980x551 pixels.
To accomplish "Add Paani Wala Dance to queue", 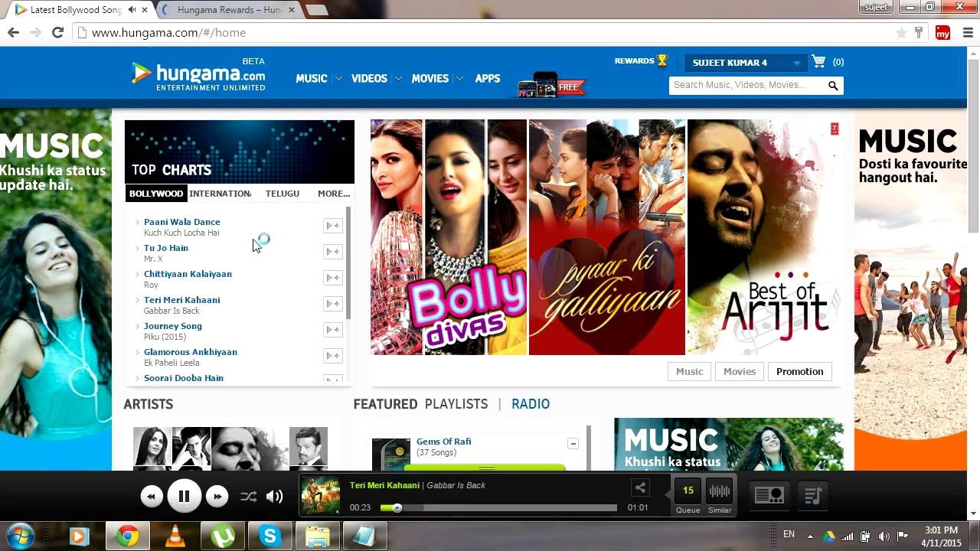I will (332, 226).
